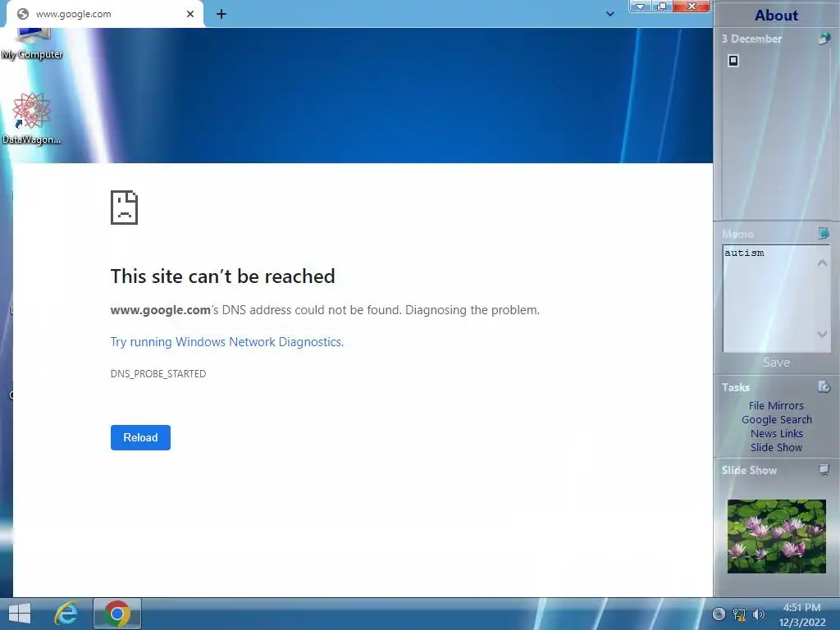
Task: Open the File Mirrors task link
Action: tap(776, 405)
